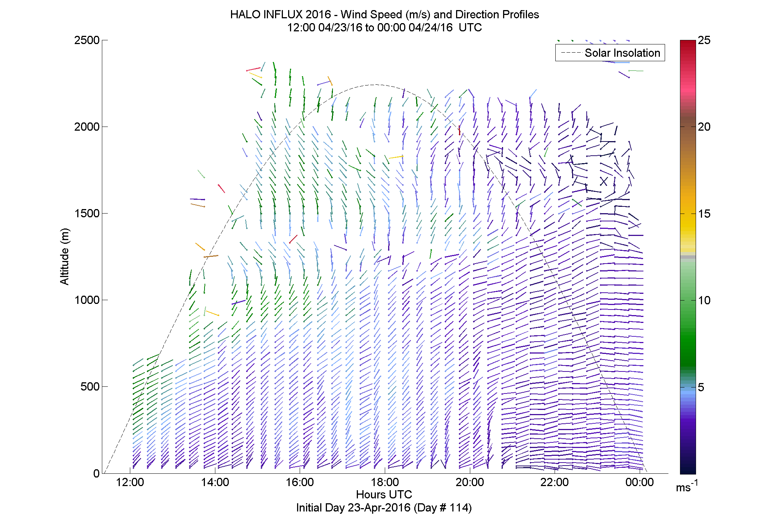Screen dimensions: 783x532
Task: Click the colorbar label 10
Action: point(704,300)
